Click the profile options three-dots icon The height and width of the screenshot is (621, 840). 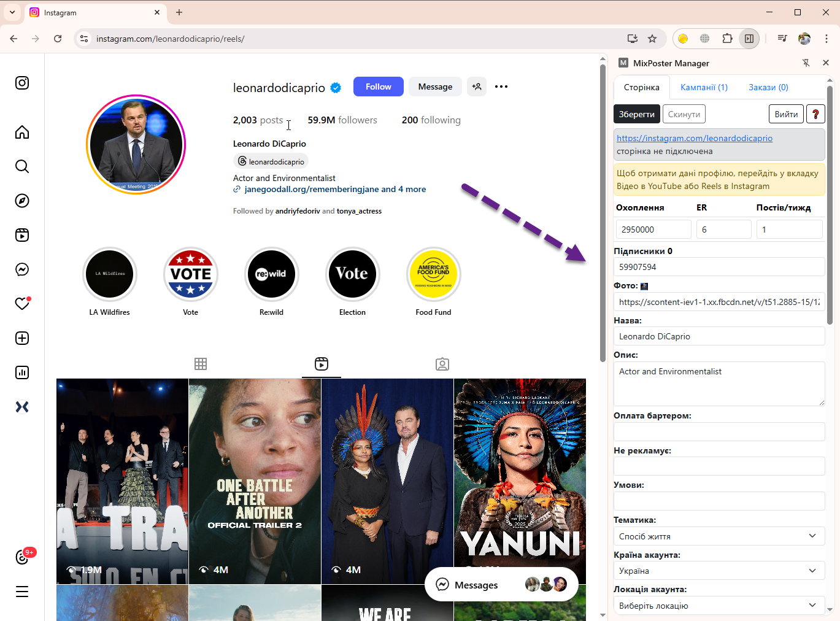click(501, 87)
